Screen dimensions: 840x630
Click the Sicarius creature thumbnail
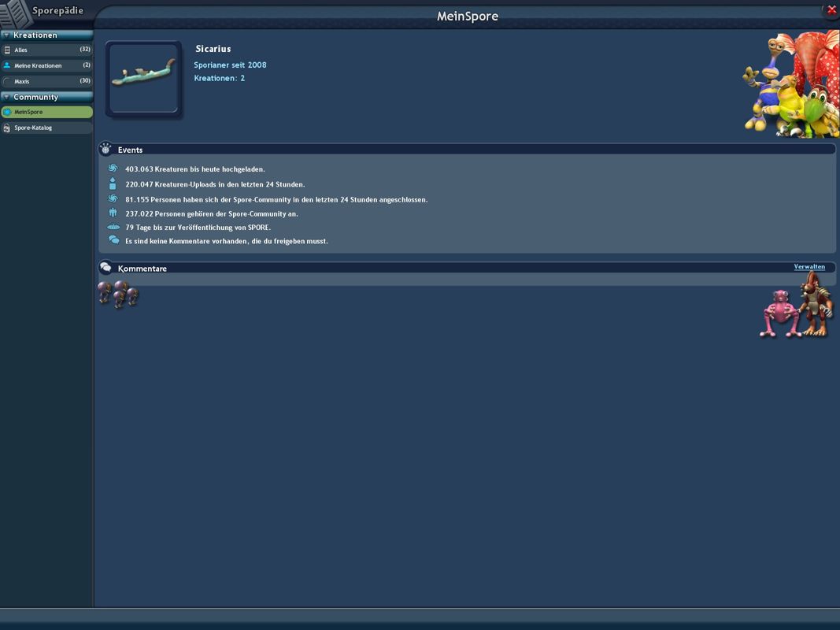tap(144, 76)
